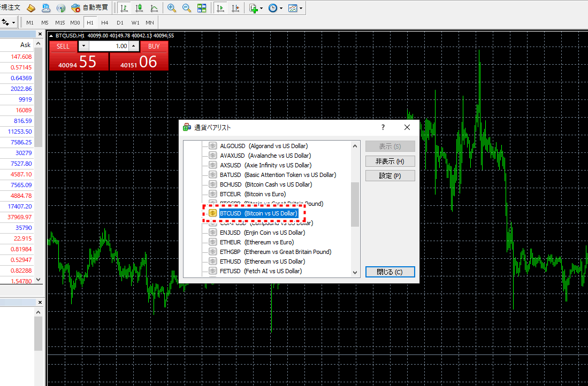Click the 閉じる (C) close button
Viewport: 588px width, 386px height.
[390, 272]
